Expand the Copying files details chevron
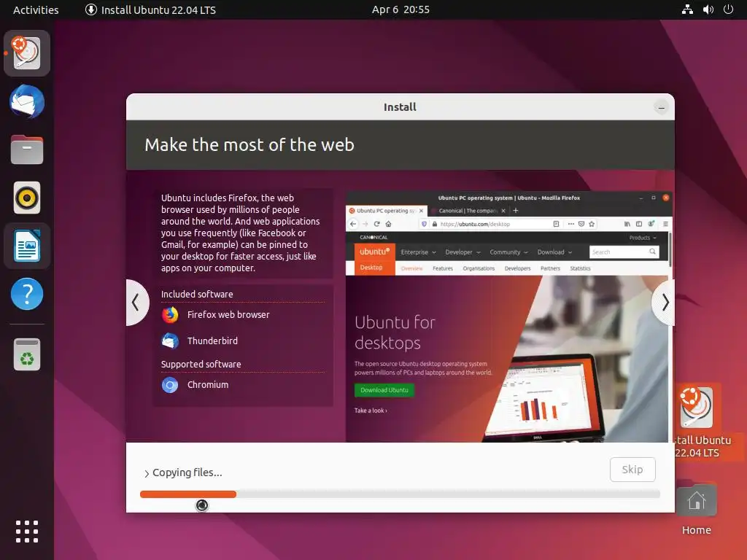The width and height of the screenshot is (747, 560). click(x=147, y=473)
